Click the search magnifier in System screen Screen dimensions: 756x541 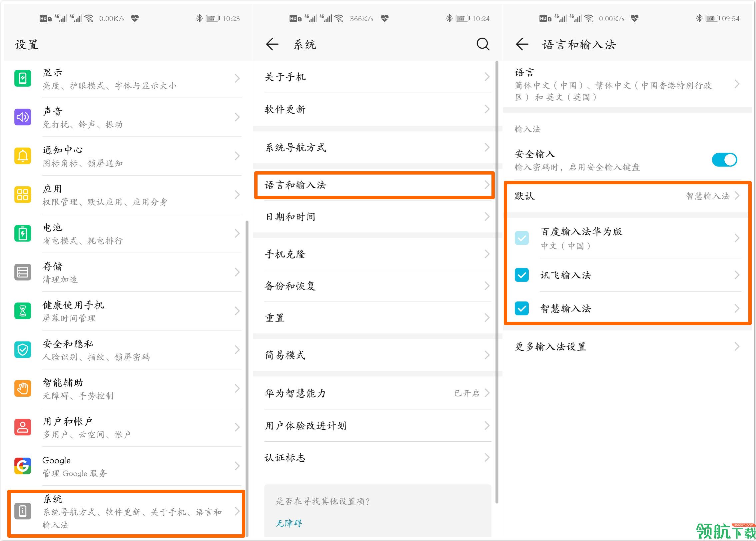tap(482, 44)
